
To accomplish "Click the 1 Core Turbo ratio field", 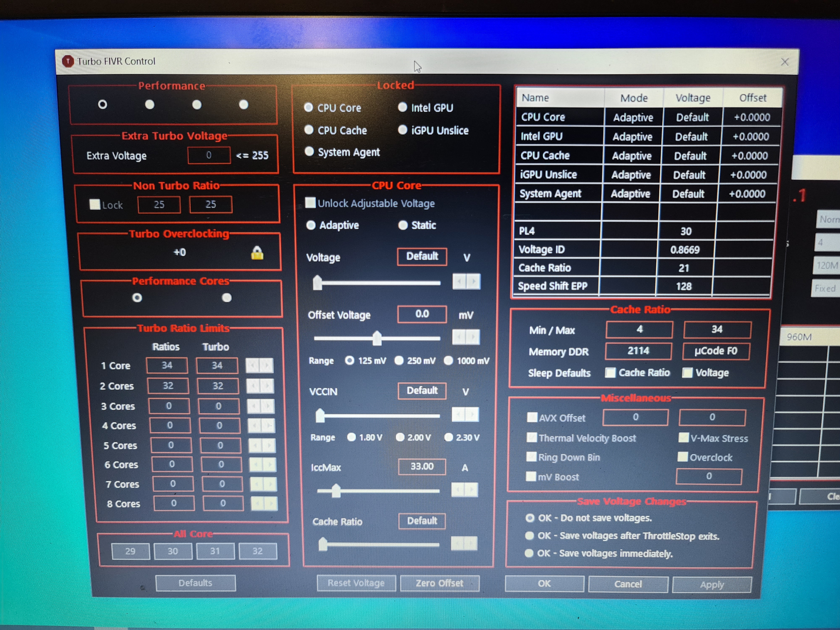I will pyautogui.click(x=217, y=365).
